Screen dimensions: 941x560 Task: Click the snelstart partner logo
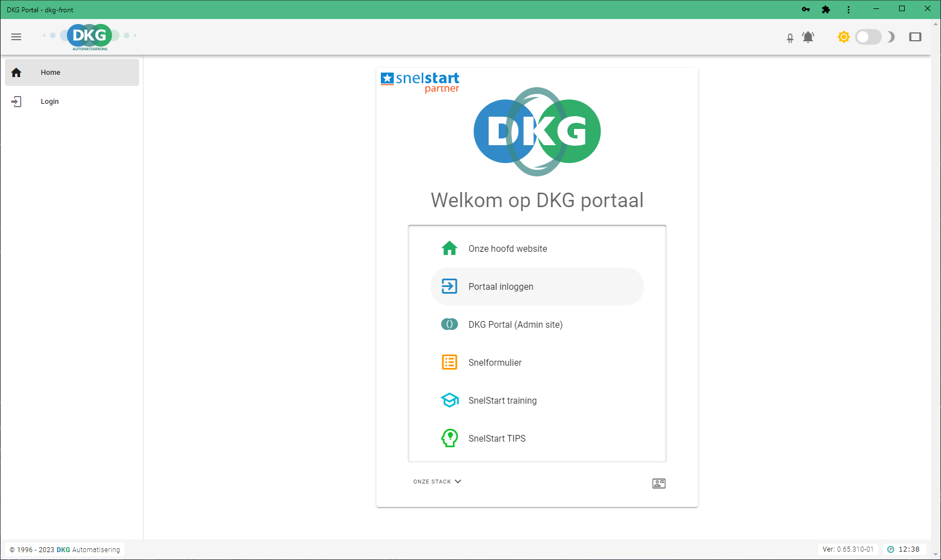(x=420, y=82)
